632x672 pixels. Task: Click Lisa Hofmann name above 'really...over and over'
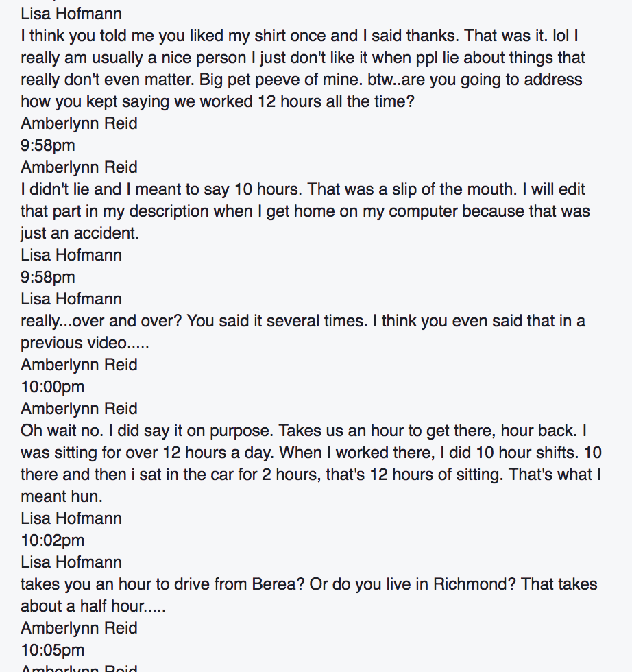tap(71, 299)
